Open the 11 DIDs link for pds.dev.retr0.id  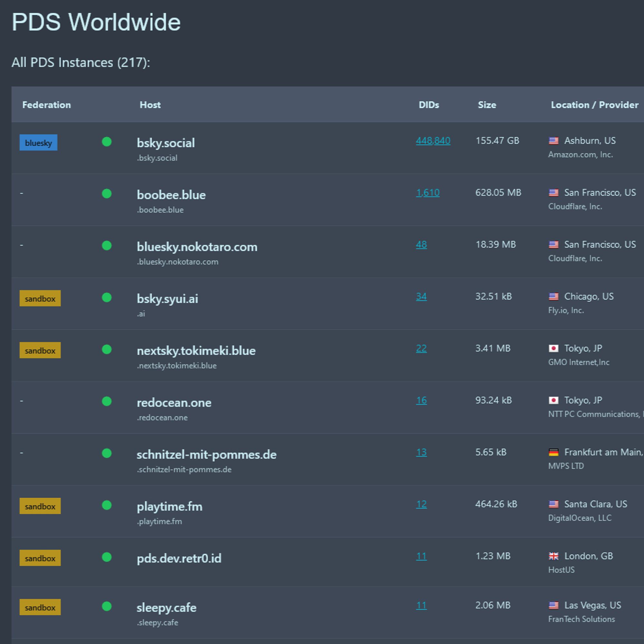coord(421,556)
